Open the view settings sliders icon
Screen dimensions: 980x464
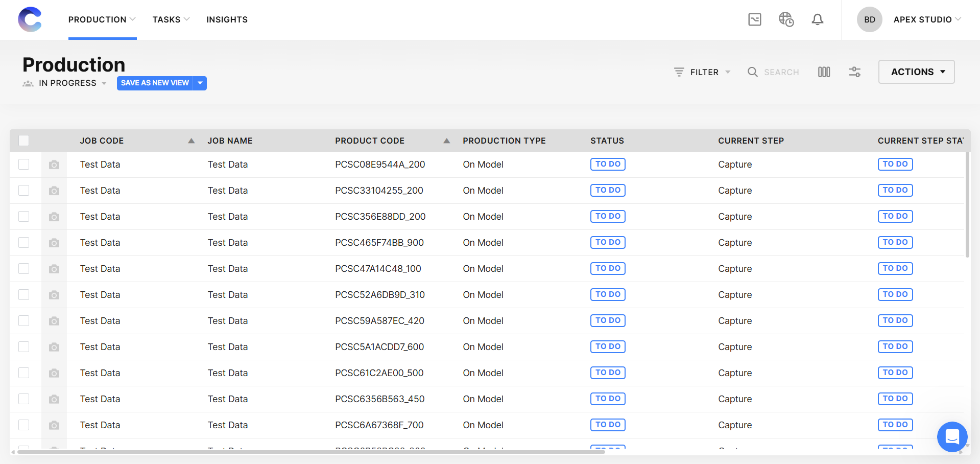[x=854, y=72]
